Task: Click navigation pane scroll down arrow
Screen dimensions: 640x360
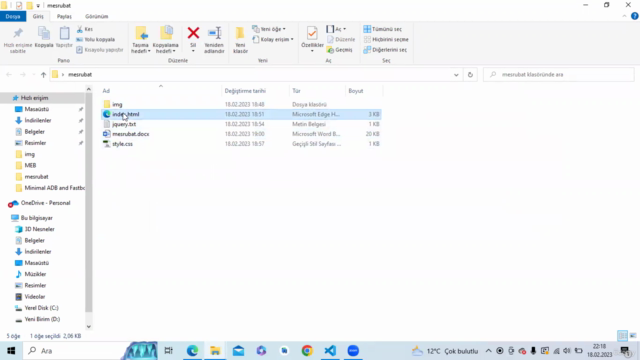Action: click(x=89, y=327)
